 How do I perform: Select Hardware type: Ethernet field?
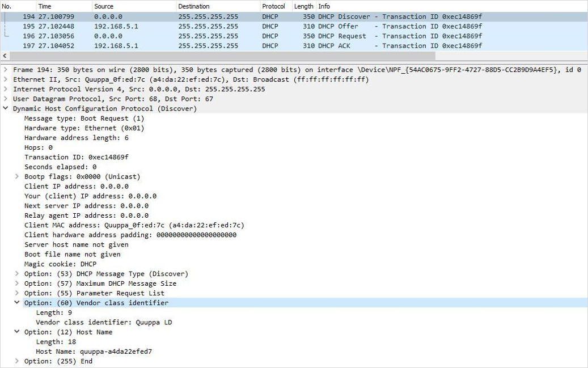coord(84,128)
